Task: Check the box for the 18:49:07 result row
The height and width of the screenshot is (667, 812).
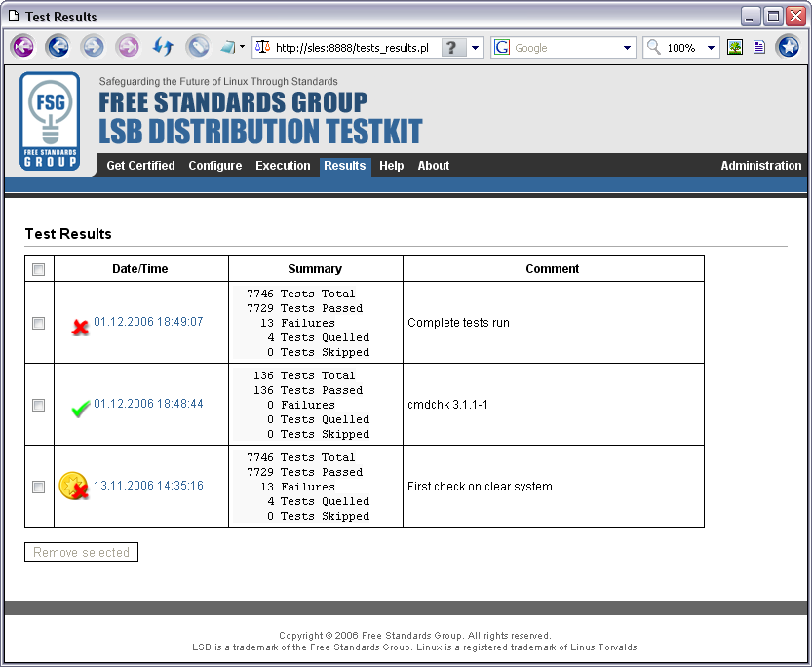Action: coord(38,323)
